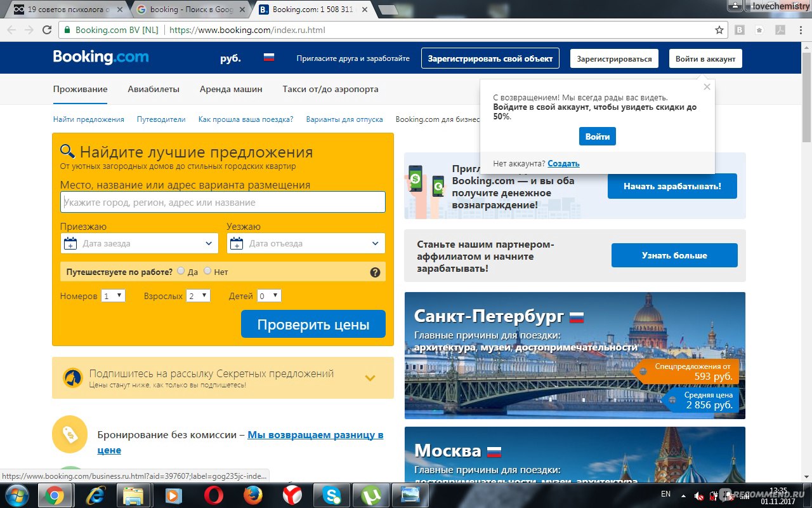
Task: Click the Windows Start button
Action: (18, 495)
